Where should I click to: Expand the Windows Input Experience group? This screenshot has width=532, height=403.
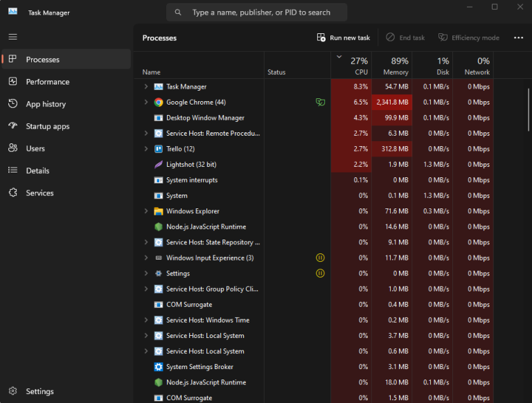point(145,258)
